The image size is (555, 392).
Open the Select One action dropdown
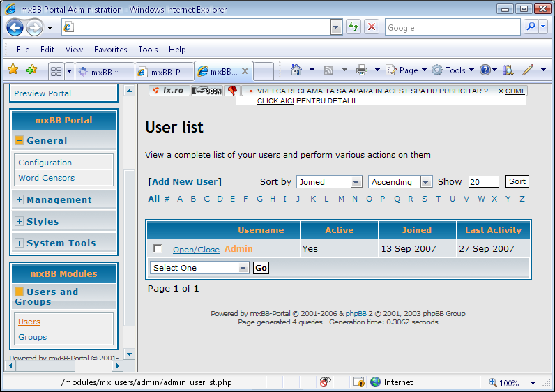tap(199, 268)
